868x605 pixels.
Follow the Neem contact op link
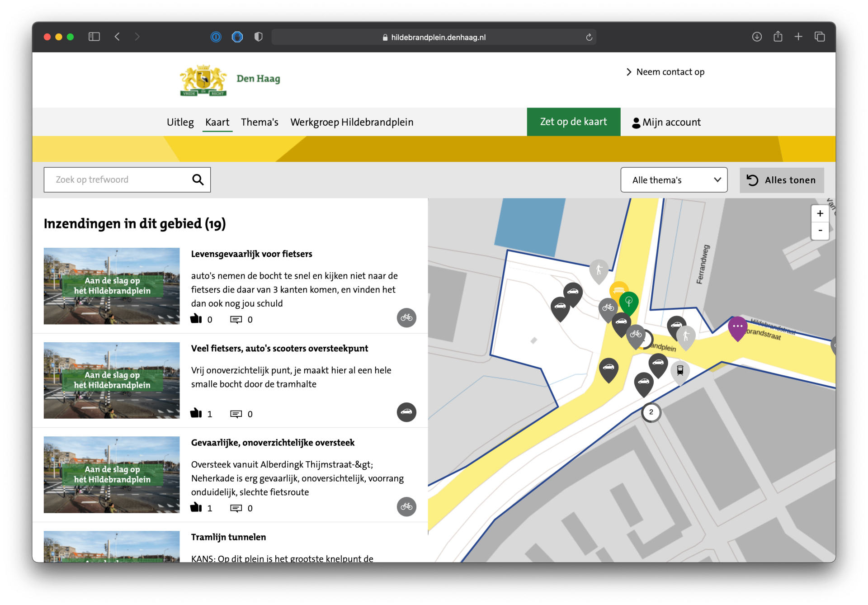pyautogui.click(x=665, y=72)
